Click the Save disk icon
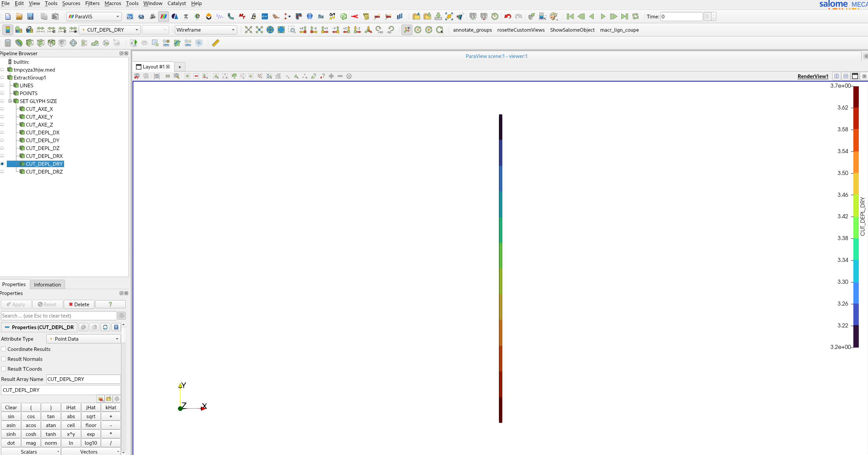The width and height of the screenshot is (868, 455). (x=30, y=16)
